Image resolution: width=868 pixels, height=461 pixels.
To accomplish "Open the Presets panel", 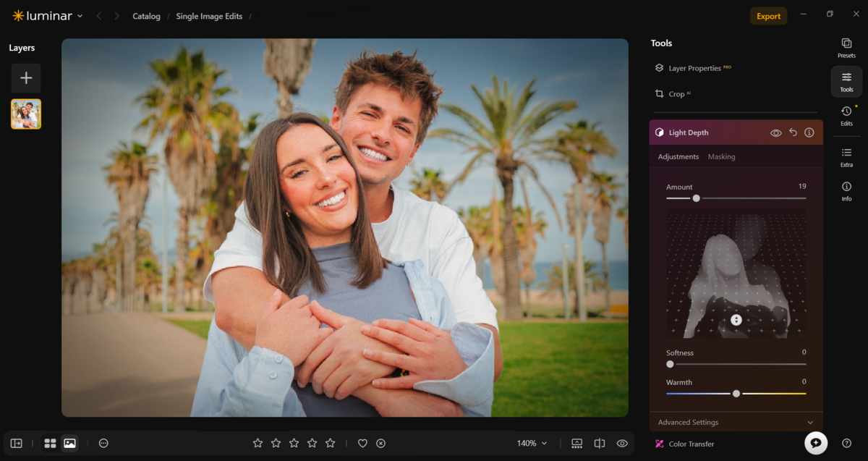I will coord(846,48).
